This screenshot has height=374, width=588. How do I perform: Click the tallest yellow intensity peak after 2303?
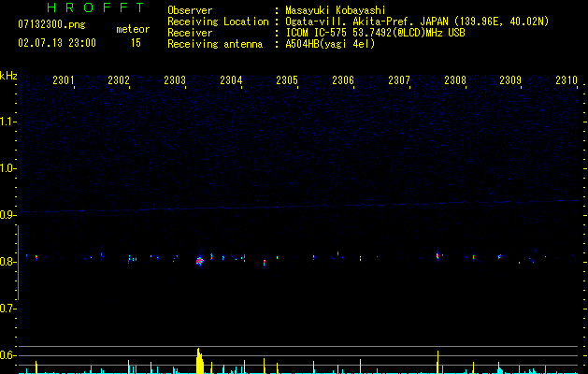199,361
